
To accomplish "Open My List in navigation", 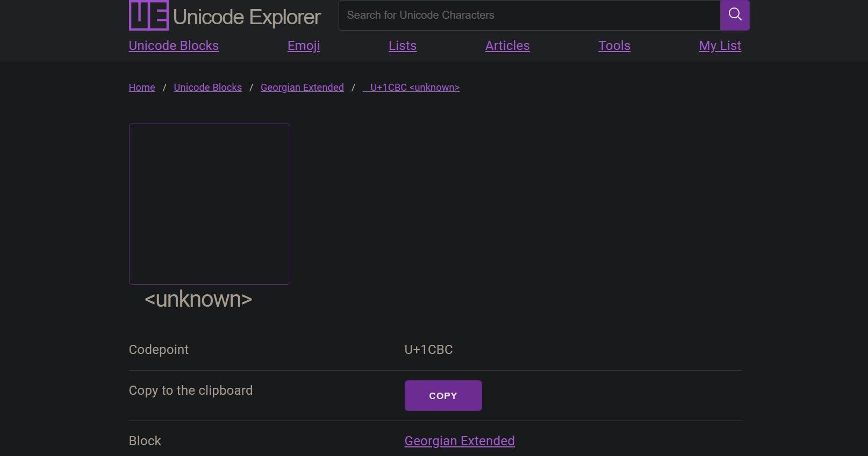I will 720,46.
